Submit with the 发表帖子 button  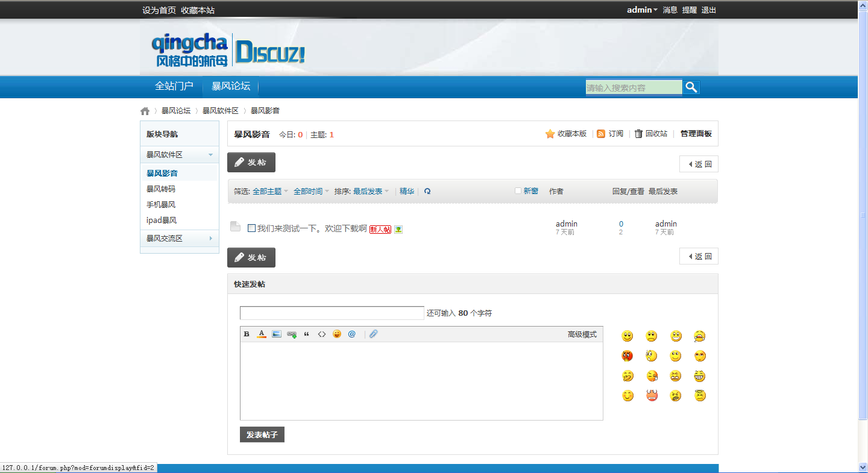[262, 434]
